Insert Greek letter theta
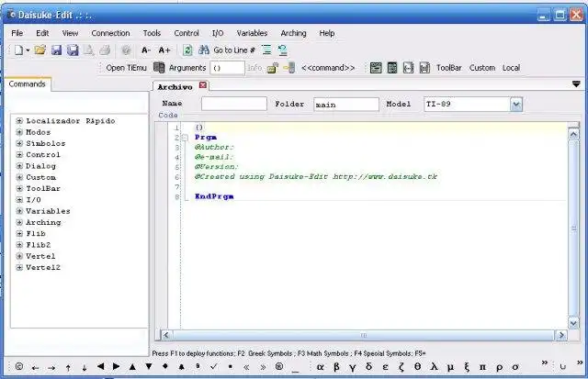This screenshot has height=379, width=588. tap(418, 367)
